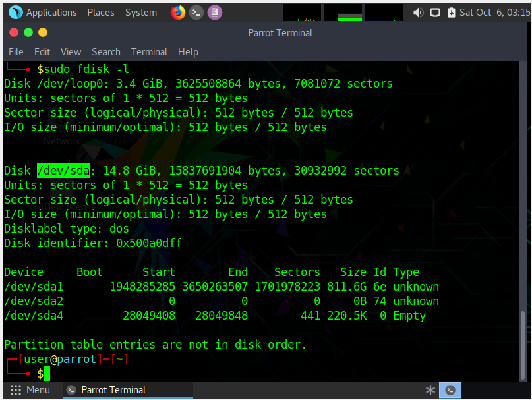This screenshot has width=532, height=400.
Task: Expand the System menu
Action: 141,13
